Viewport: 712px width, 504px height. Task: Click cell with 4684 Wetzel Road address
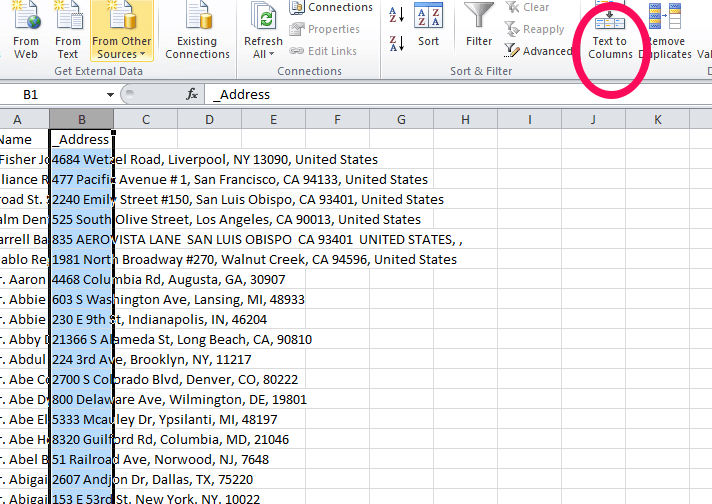coord(82,159)
